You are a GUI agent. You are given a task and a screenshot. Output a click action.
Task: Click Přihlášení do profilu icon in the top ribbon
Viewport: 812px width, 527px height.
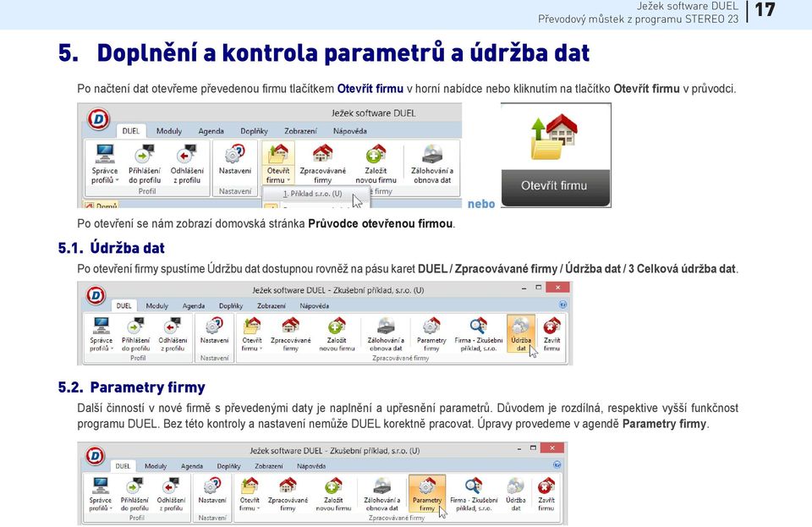[145, 163]
